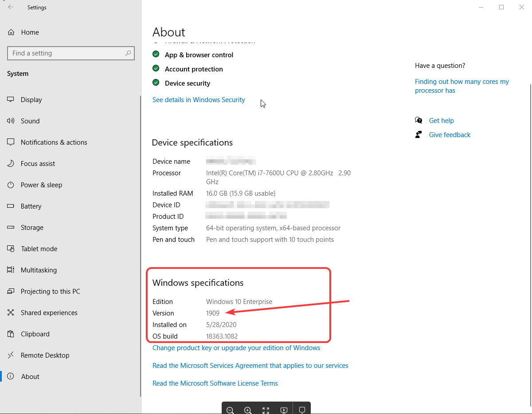
Task: Click the Installed on date 5/28/2020
Action: tap(221, 325)
